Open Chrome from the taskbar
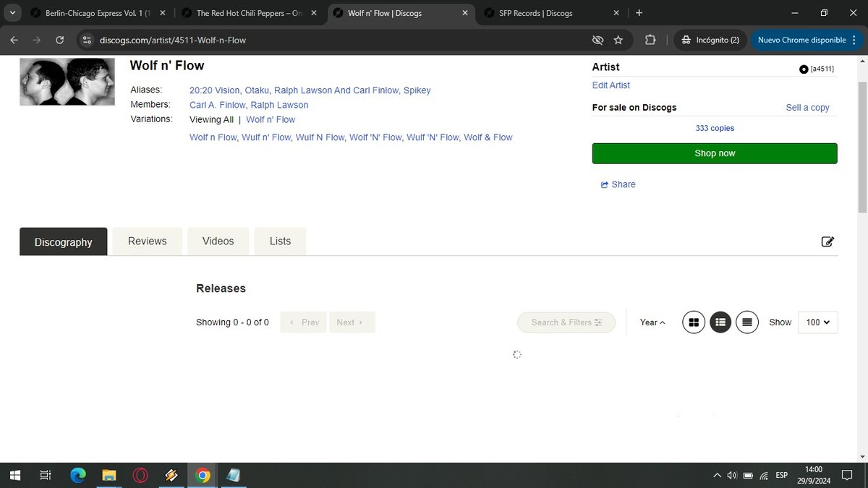868x488 pixels. point(203,475)
